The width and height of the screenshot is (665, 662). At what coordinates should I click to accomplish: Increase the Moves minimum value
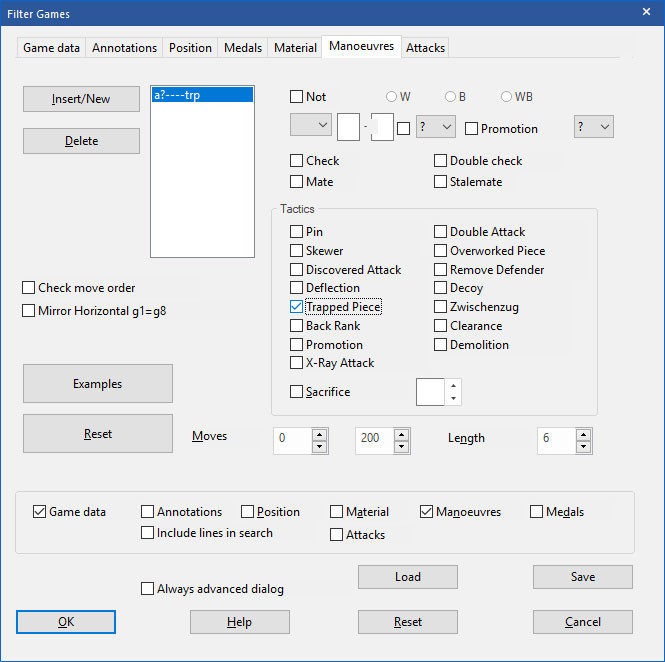pyautogui.click(x=319, y=435)
